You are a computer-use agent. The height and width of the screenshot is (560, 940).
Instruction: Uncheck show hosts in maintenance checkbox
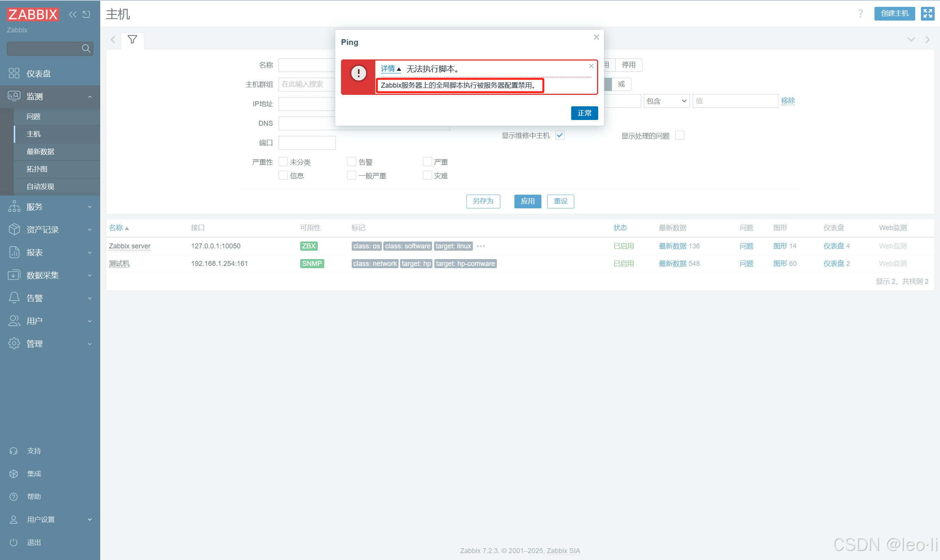pos(560,136)
